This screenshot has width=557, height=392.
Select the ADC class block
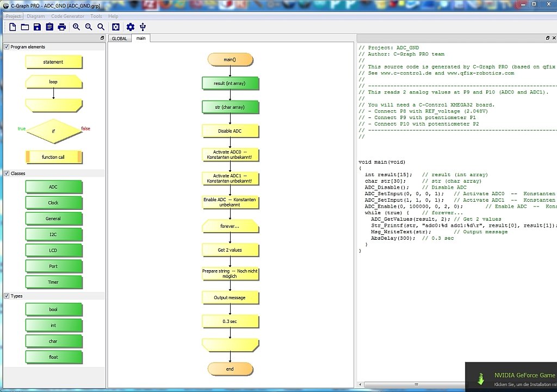[x=53, y=187]
